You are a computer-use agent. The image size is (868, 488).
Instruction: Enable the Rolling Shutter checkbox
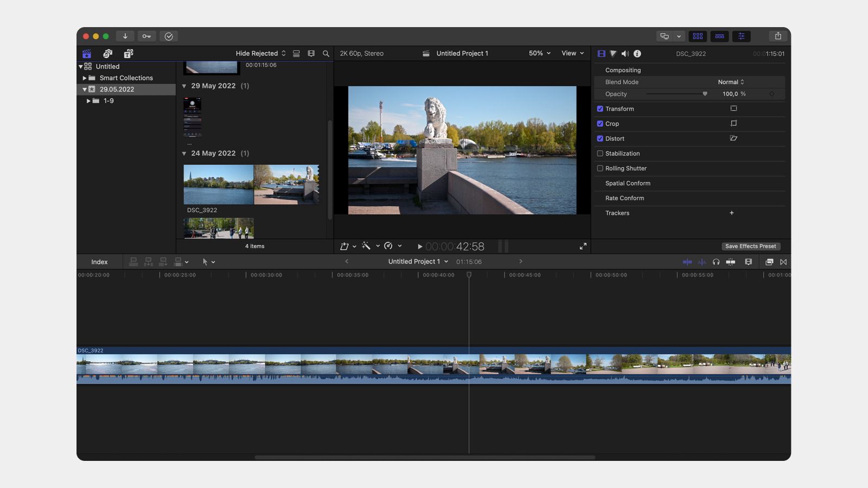pos(600,169)
